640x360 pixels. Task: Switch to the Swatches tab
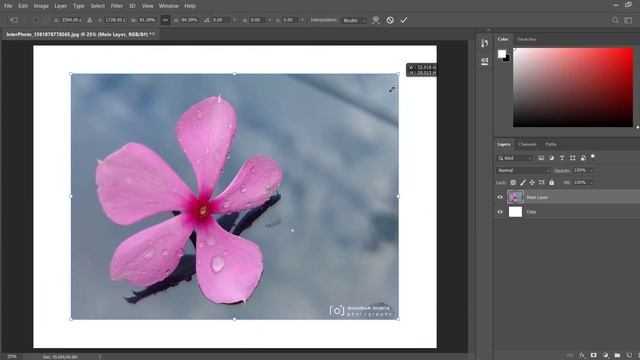pos(527,39)
